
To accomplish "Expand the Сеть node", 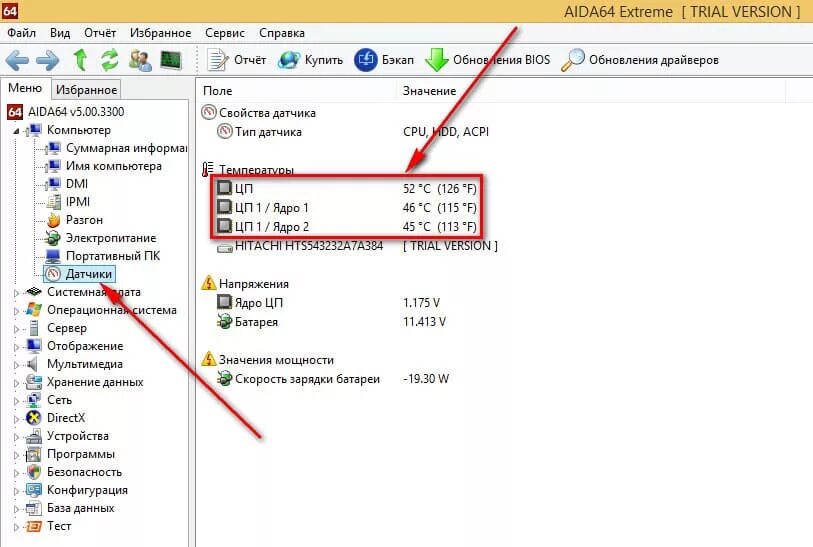I will point(16,401).
